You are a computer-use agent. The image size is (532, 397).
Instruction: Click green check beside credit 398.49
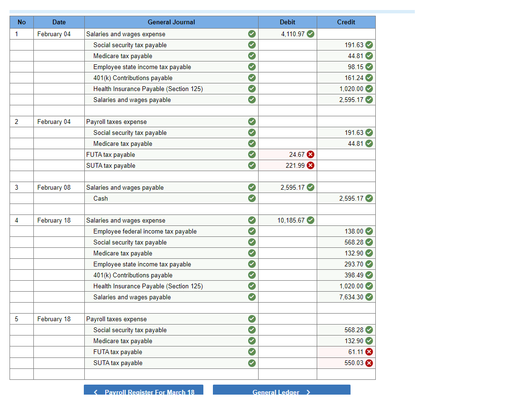(369, 275)
